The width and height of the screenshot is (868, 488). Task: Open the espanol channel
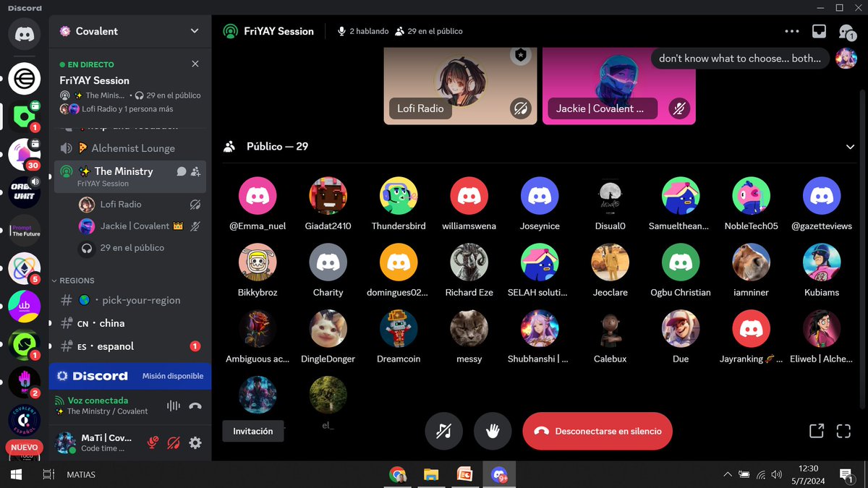coord(130,346)
